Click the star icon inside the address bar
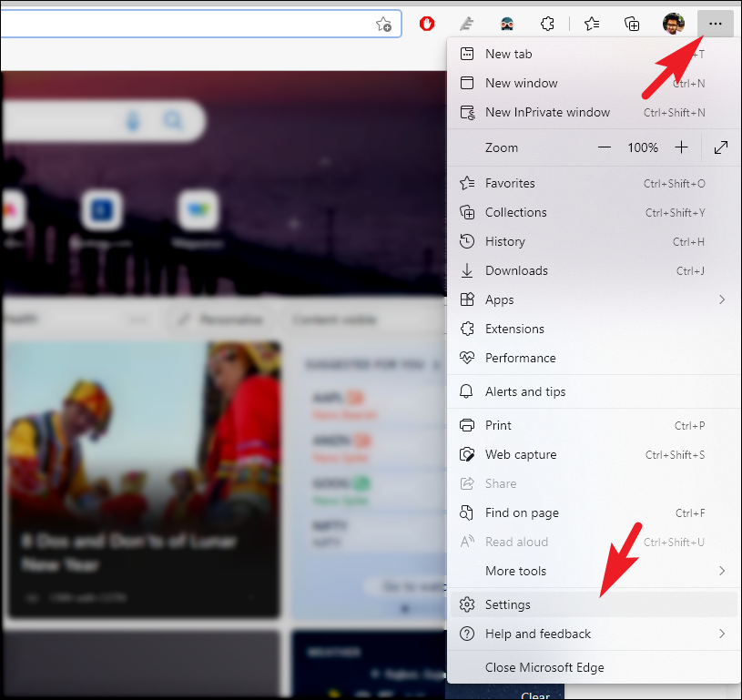 click(385, 24)
